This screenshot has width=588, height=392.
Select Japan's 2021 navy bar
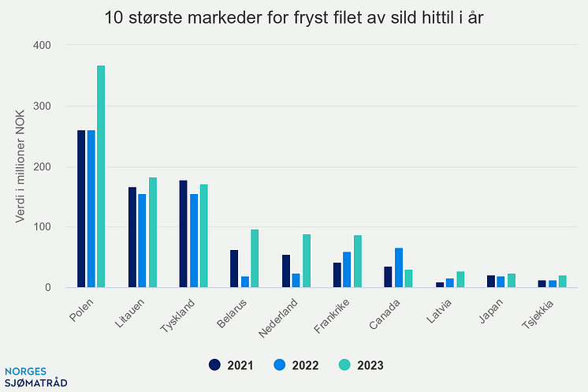click(x=491, y=282)
